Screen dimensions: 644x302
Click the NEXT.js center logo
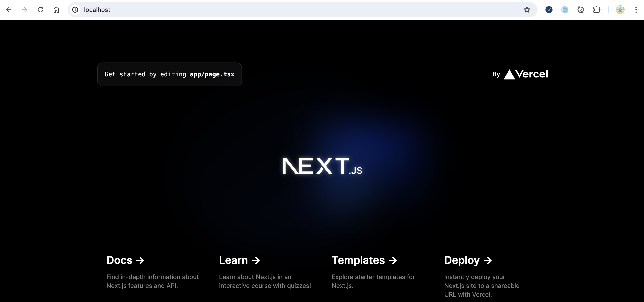[322, 166]
